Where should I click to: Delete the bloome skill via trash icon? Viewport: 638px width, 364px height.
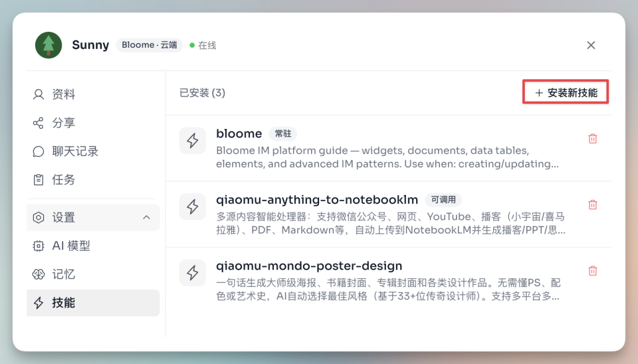point(593,139)
